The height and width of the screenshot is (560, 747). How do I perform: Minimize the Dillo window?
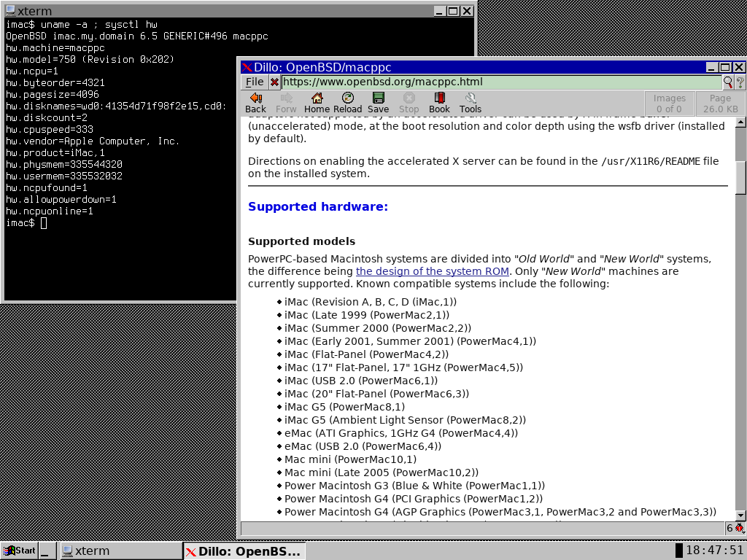point(712,67)
